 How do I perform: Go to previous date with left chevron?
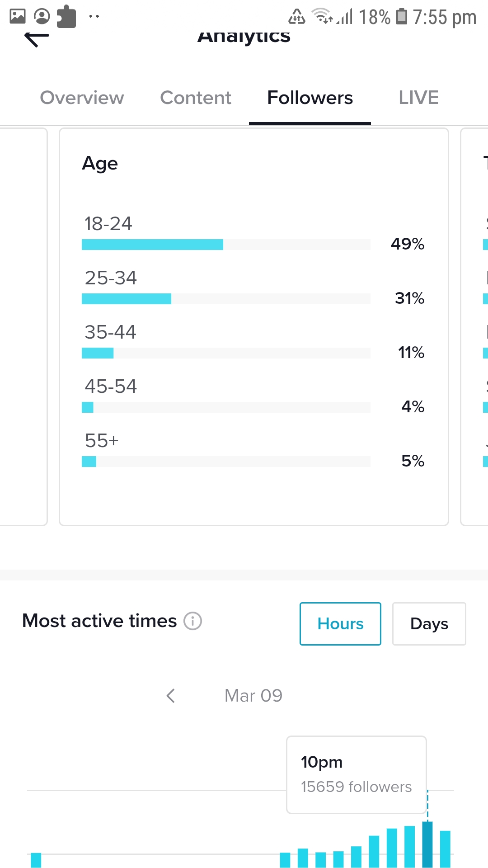coord(170,696)
